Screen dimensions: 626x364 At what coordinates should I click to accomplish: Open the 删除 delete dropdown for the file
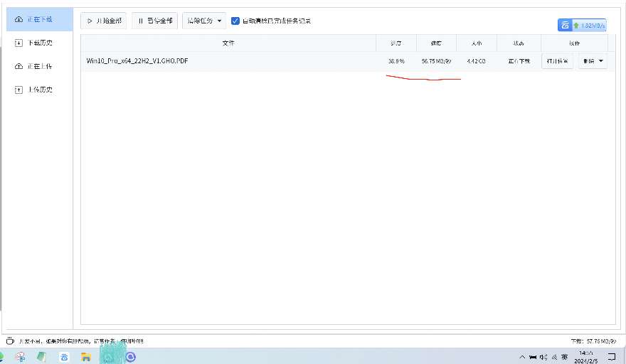[x=593, y=61]
